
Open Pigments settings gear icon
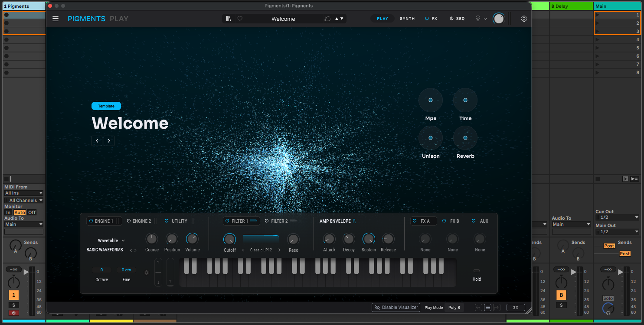click(524, 19)
